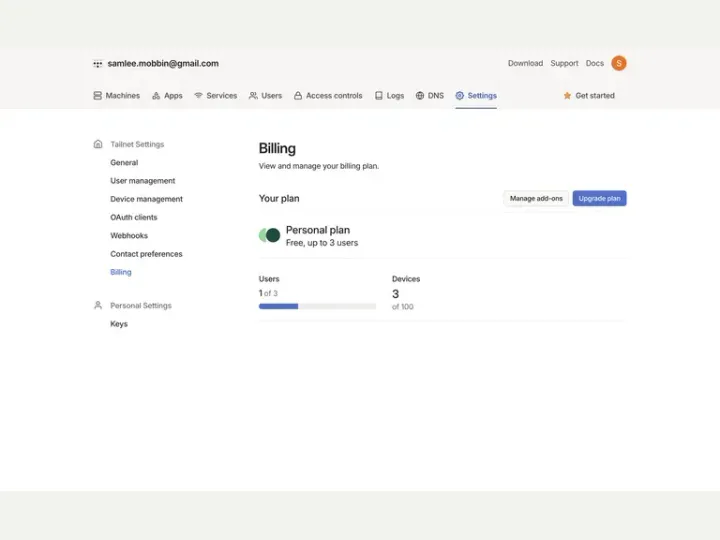Viewport: 720px width, 540px height.
Task: Click the Machines server icon
Action: (x=97, y=96)
